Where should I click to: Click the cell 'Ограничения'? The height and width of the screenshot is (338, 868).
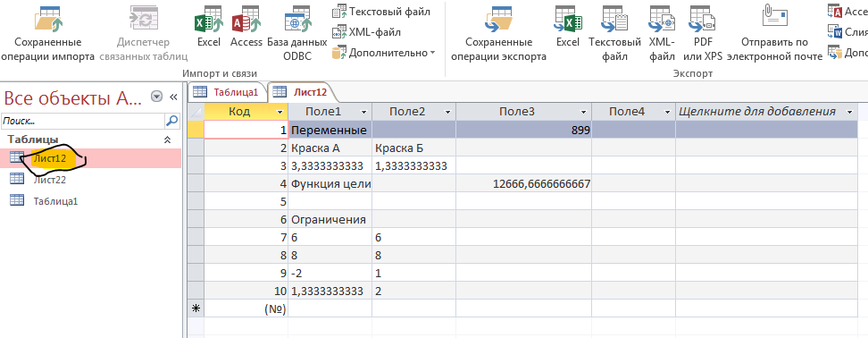(330, 219)
